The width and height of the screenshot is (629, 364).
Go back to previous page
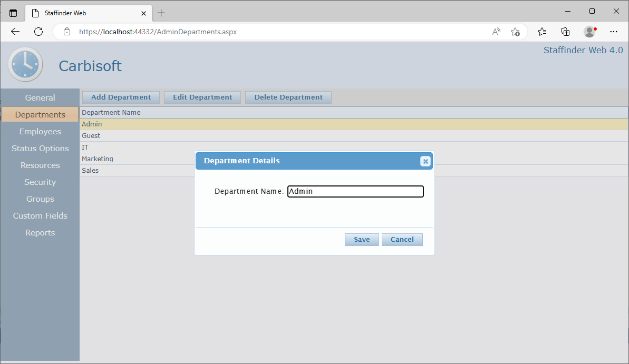(15, 32)
